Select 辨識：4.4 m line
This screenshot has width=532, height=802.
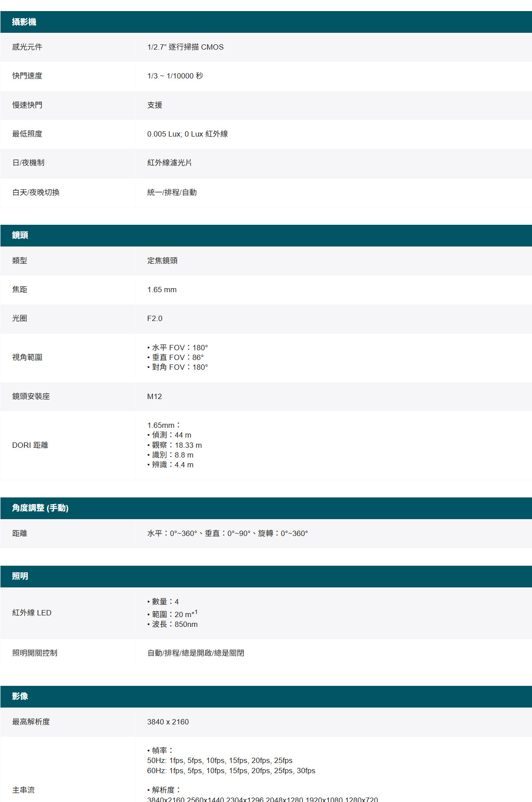170,465
